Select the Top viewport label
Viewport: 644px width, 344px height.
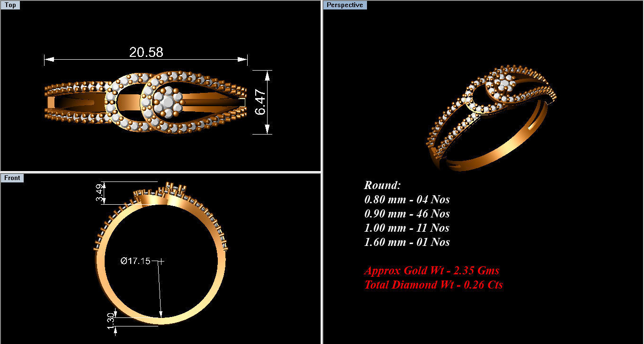pyautogui.click(x=10, y=5)
